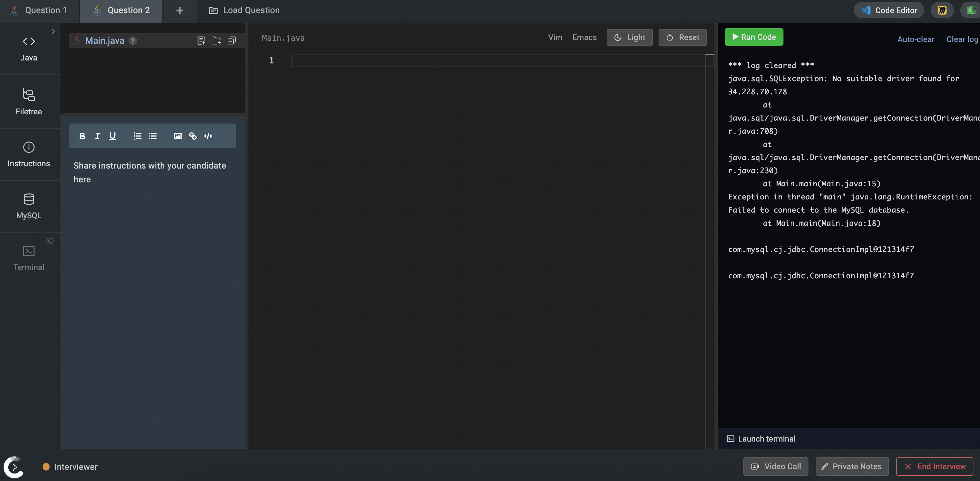The width and height of the screenshot is (980, 481).
Task: Enable Vim key bindings
Action: click(x=555, y=37)
